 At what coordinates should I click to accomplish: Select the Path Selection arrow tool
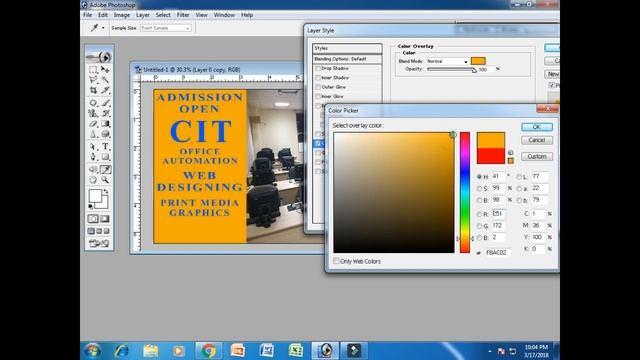[x=93, y=147]
